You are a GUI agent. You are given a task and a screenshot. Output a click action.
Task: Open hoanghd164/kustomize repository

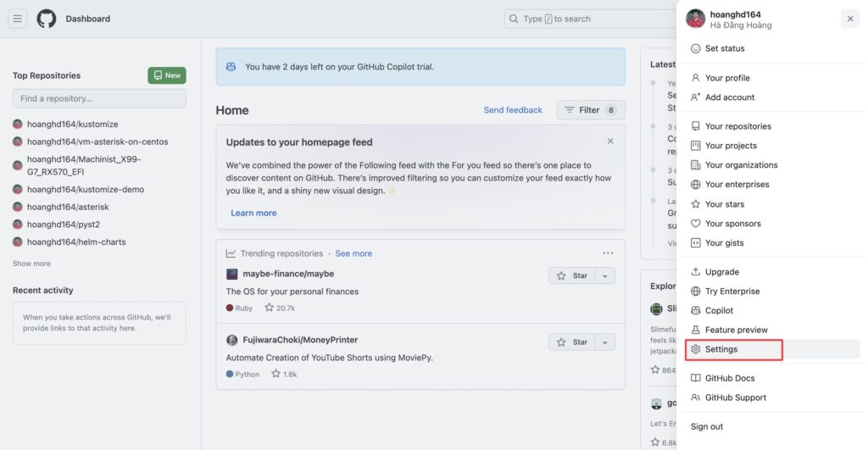[73, 124]
